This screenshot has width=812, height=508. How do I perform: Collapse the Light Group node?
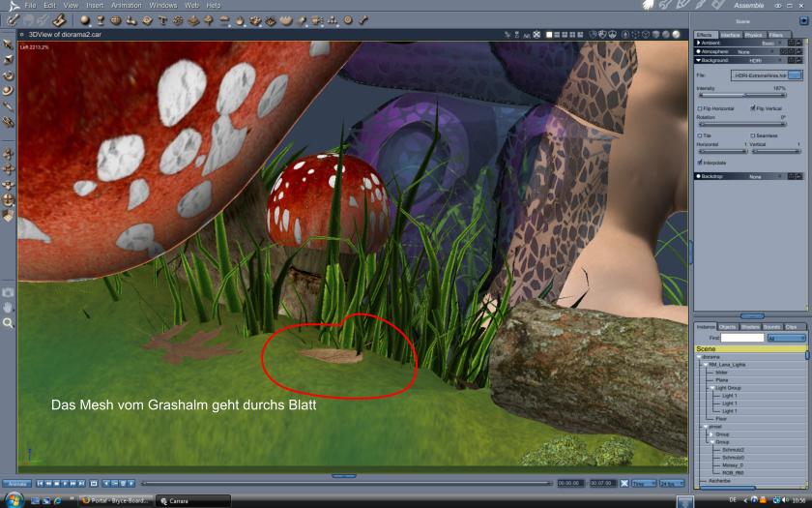click(x=712, y=388)
